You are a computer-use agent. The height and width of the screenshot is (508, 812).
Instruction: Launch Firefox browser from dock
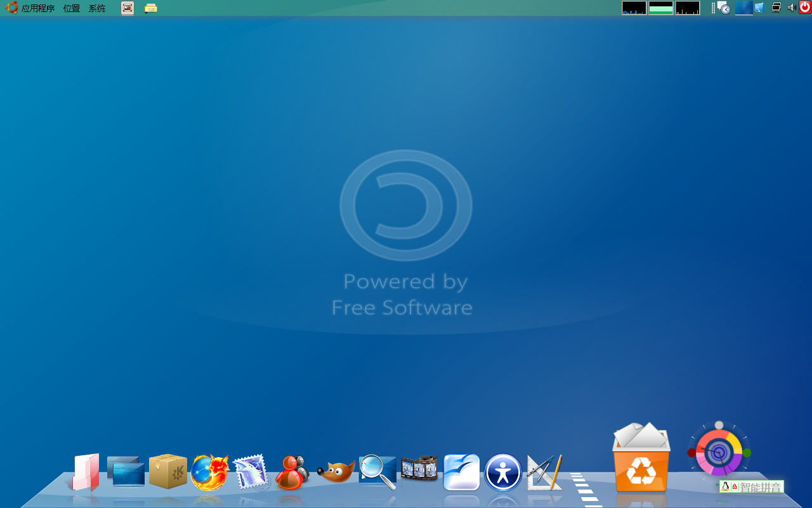210,472
